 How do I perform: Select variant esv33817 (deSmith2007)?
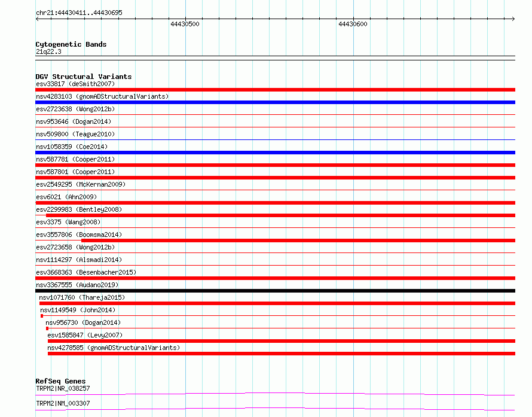tap(75, 84)
